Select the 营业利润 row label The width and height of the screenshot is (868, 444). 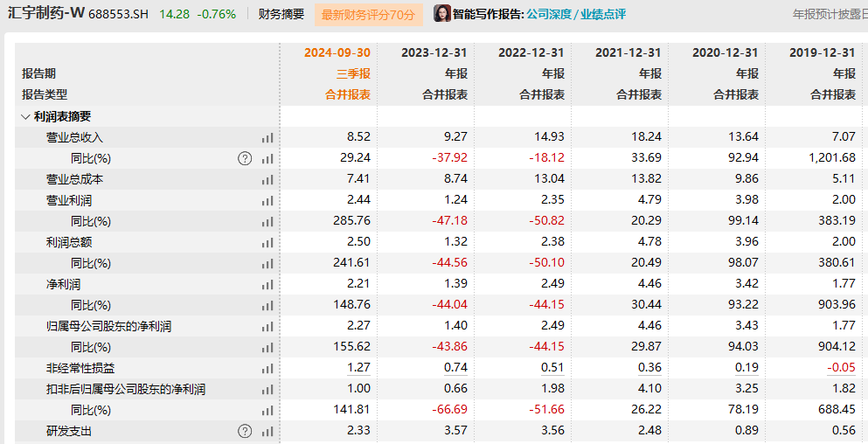point(69,200)
